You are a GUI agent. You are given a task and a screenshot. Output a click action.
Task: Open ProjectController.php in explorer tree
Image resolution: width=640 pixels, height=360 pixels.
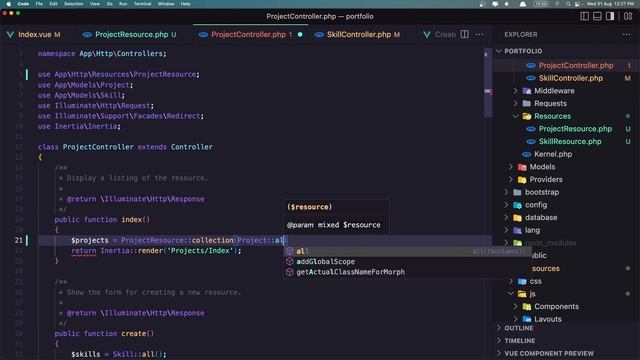[x=576, y=65]
